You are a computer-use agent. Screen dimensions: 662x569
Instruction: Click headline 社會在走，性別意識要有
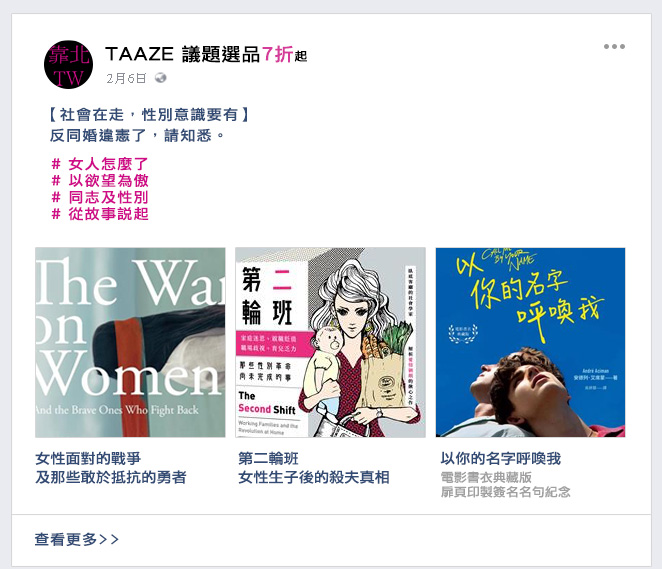click(x=149, y=115)
